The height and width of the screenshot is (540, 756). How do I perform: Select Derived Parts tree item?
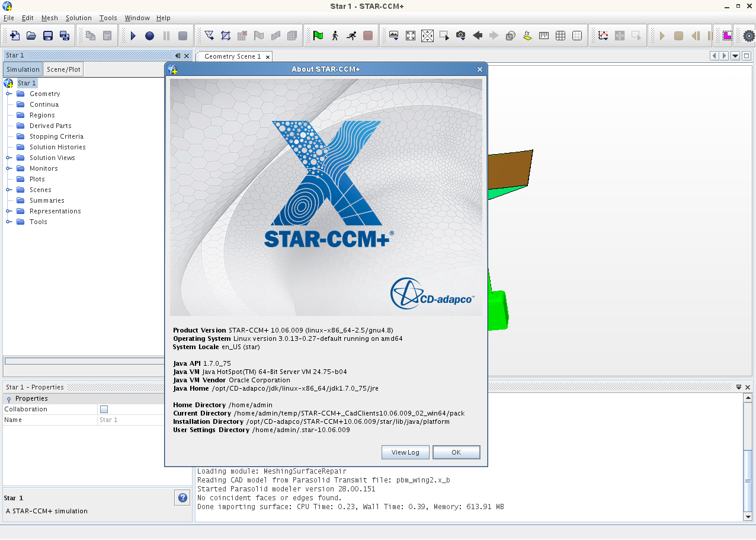click(x=50, y=126)
